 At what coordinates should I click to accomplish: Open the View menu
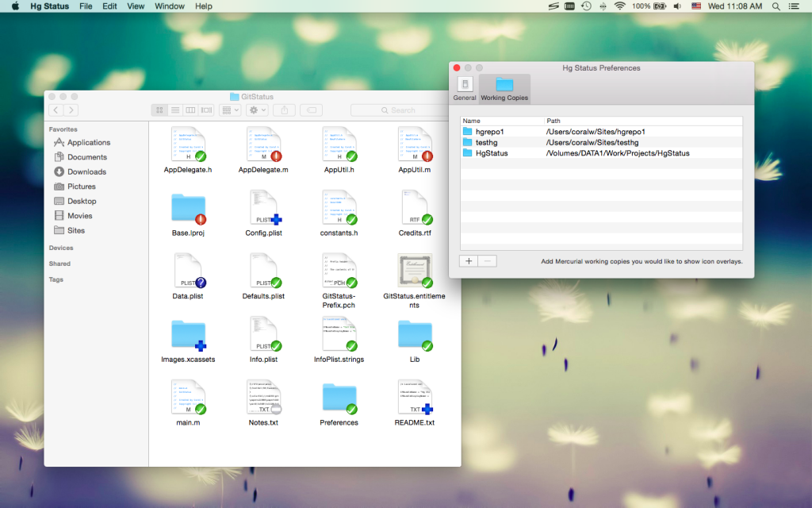coord(136,6)
